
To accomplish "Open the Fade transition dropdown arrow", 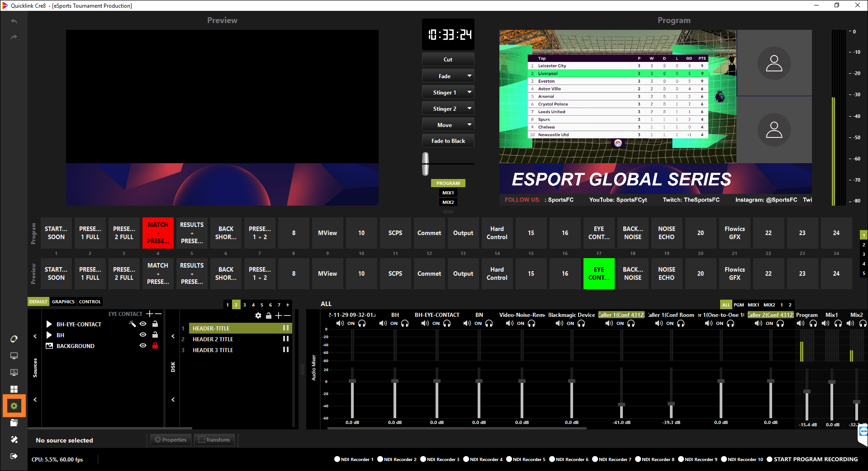I will click(470, 76).
